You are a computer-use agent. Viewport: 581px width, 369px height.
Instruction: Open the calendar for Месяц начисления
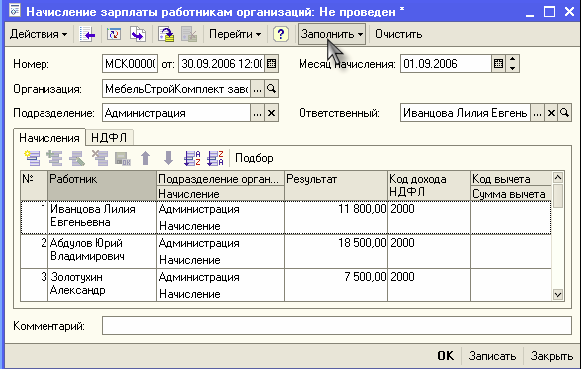point(499,64)
